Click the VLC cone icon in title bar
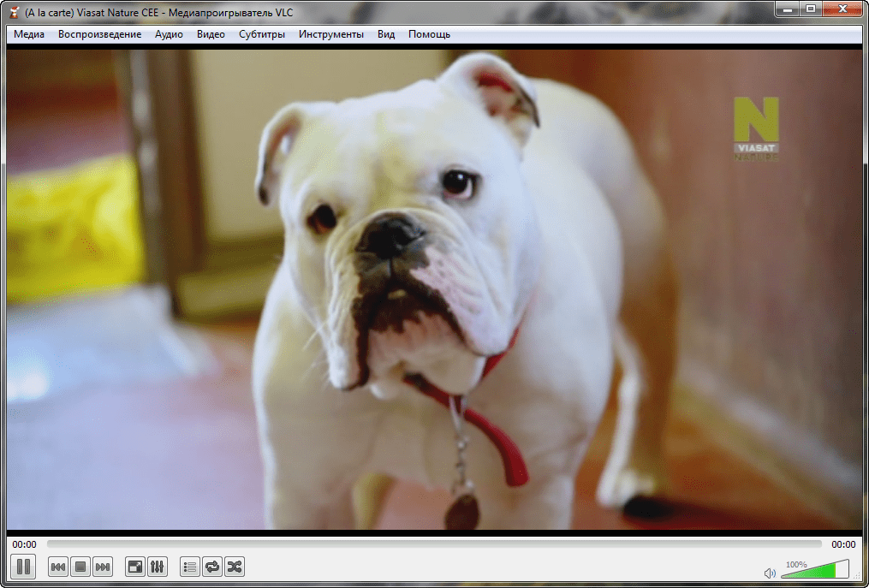Screen dimensions: 869x588 point(15,12)
